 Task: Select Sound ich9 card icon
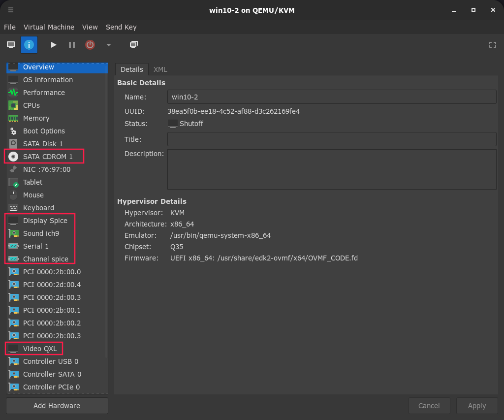pyautogui.click(x=13, y=233)
